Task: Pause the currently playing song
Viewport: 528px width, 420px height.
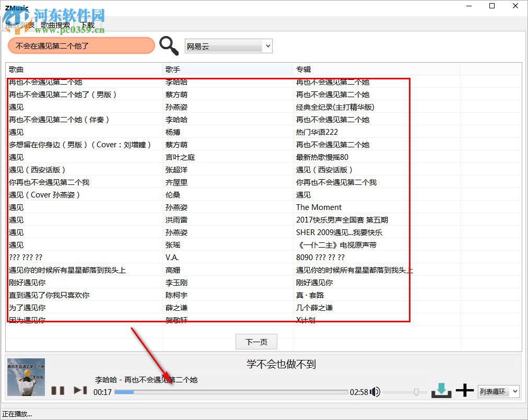Action: pyautogui.click(x=58, y=390)
